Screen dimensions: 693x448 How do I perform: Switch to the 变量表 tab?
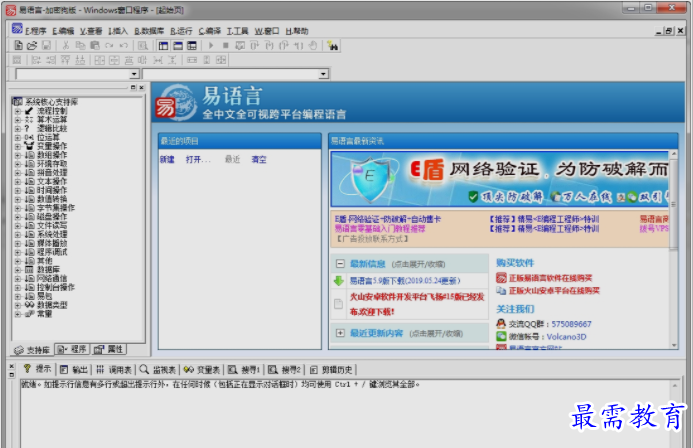pyautogui.click(x=202, y=369)
